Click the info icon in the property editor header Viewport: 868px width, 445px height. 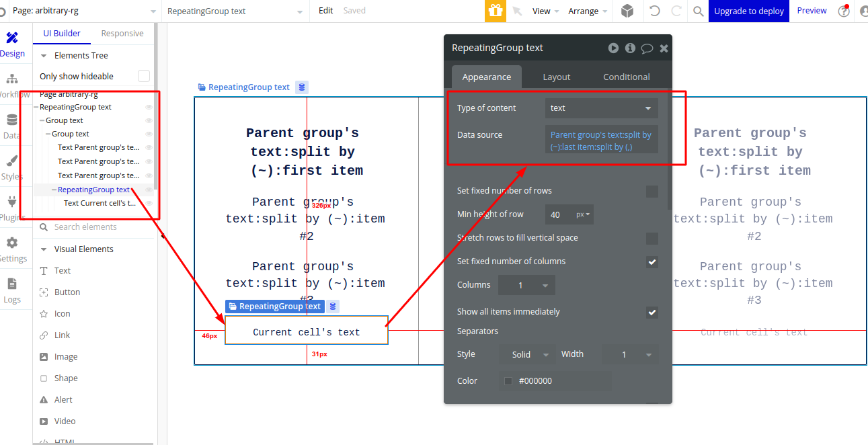point(630,48)
